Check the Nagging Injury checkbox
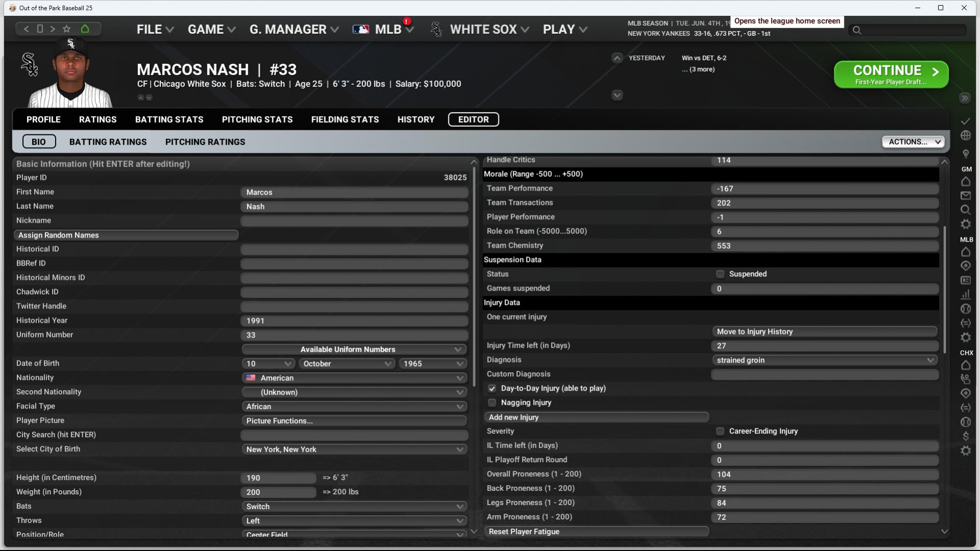This screenshot has width=980, height=551. tap(492, 403)
